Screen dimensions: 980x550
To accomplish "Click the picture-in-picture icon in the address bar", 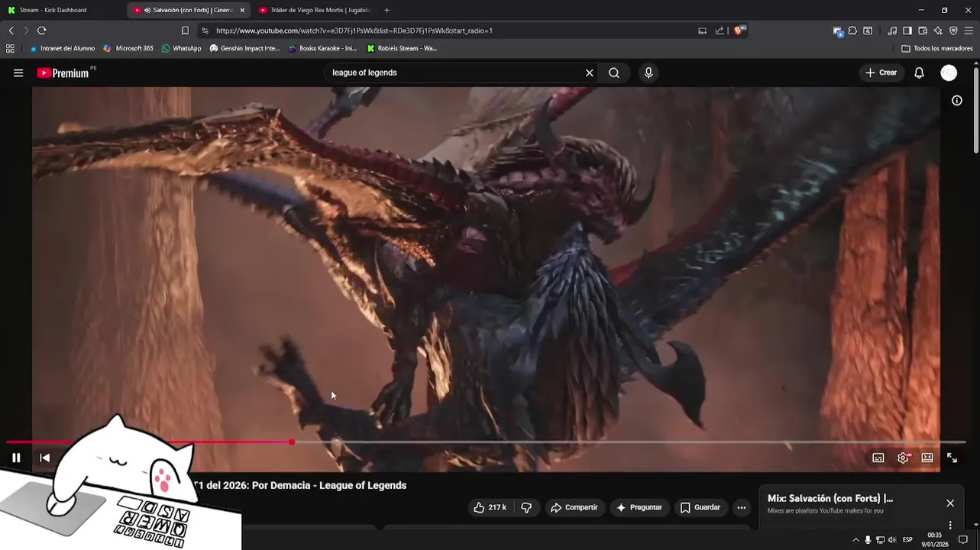I will coord(702,31).
